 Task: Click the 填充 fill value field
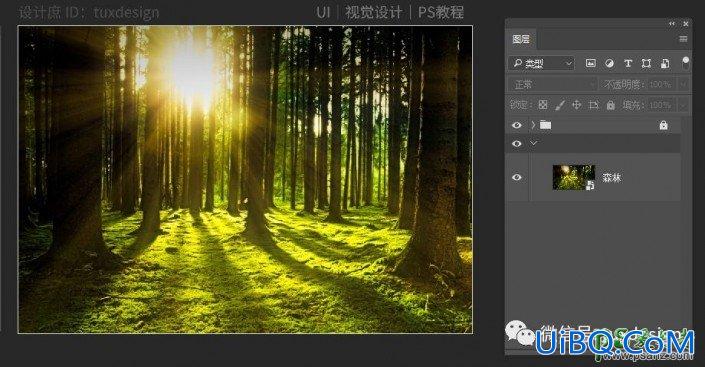pyautogui.click(x=660, y=105)
